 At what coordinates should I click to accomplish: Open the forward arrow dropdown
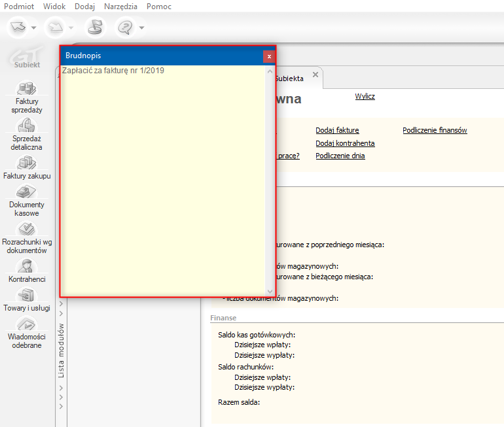(71, 27)
